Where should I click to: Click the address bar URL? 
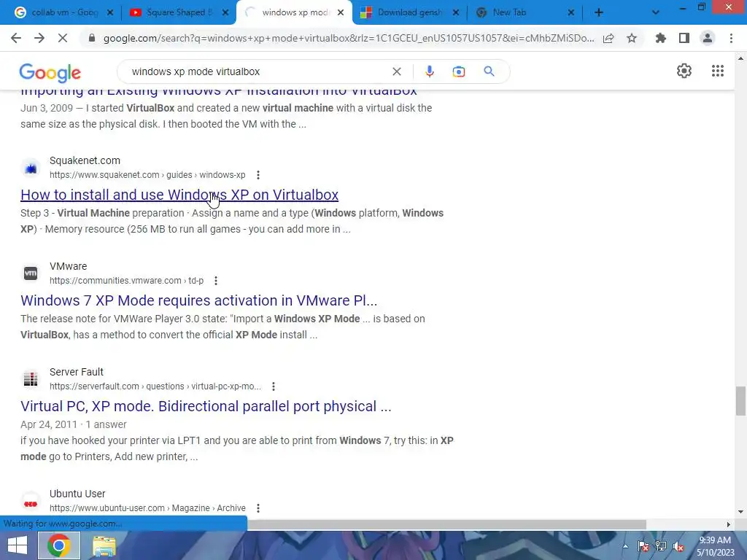tap(349, 38)
